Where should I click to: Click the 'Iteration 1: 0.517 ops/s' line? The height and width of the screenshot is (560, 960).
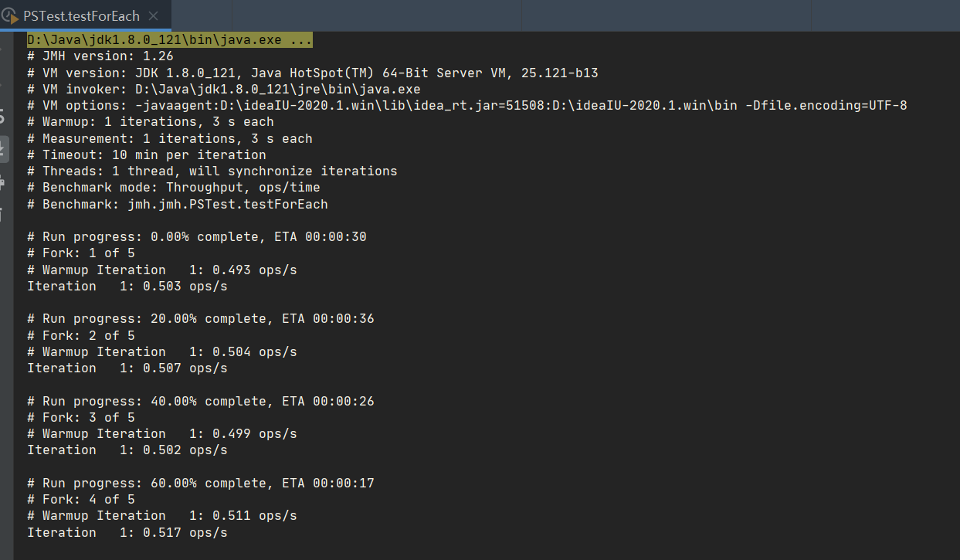coord(127,532)
